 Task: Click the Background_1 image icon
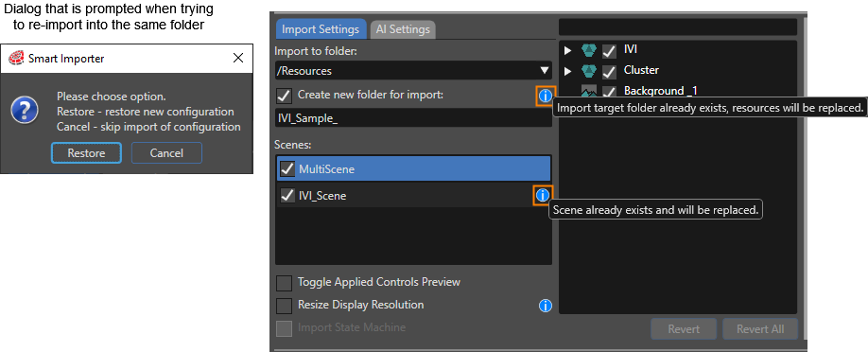tap(588, 90)
